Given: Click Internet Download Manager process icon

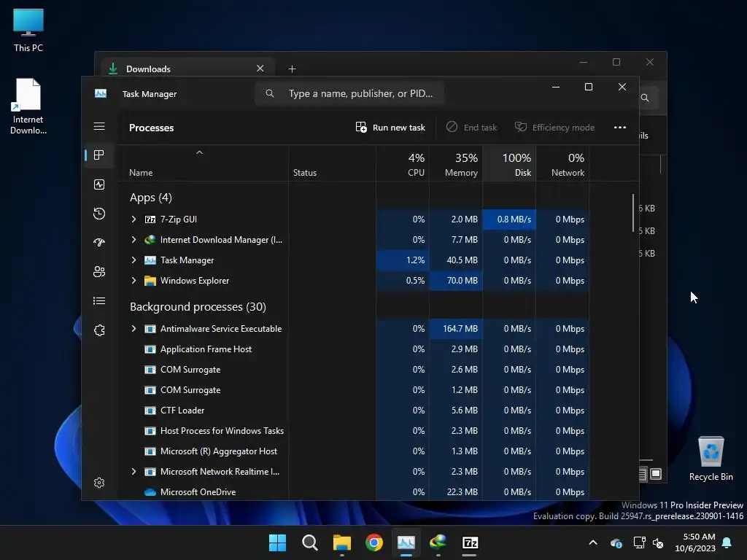Looking at the screenshot, I should (x=150, y=240).
